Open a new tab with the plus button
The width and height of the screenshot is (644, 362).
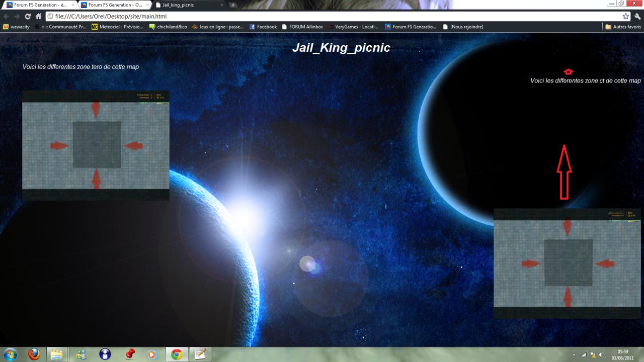(233, 5)
